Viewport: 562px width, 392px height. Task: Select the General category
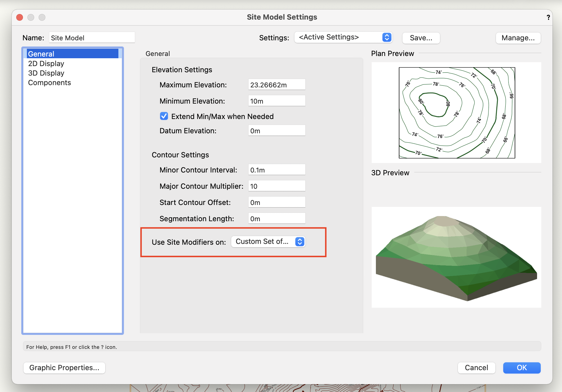pyautogui.click(x=41, y=53)
